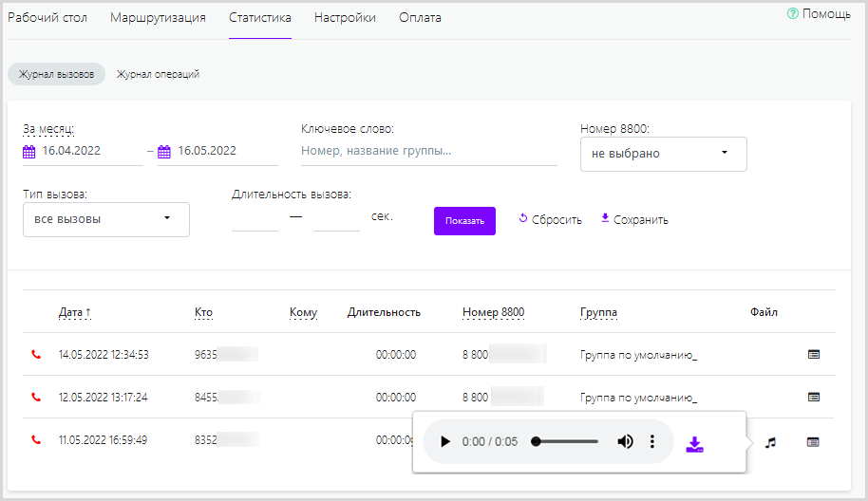Open end date calendar picker icon
868x501 pixels.
tap(164, 152)
